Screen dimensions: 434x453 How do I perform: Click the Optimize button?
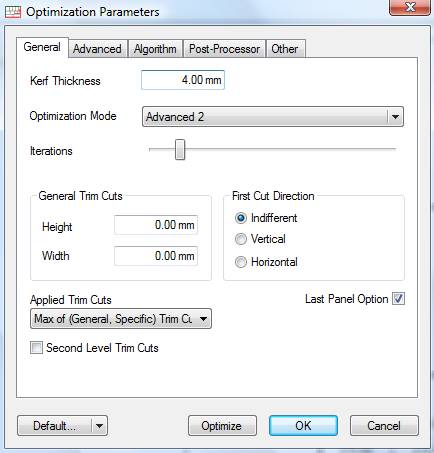222,426
